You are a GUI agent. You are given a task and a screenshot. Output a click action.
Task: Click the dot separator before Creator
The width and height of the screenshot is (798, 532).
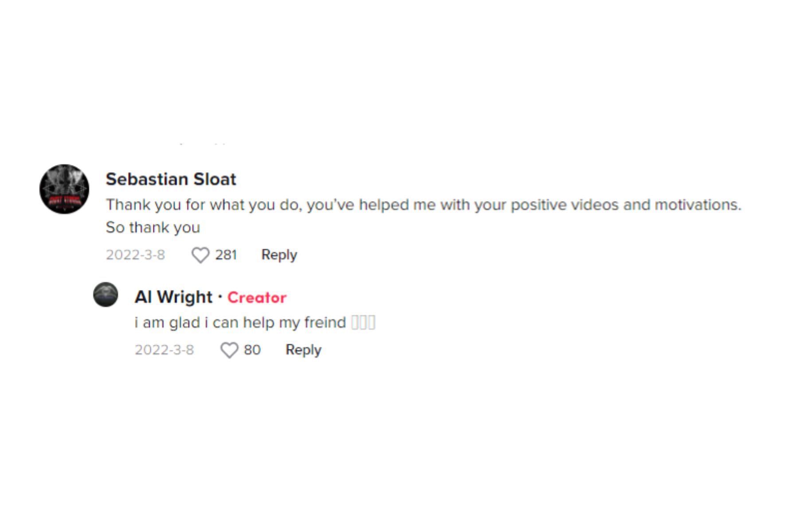click(220, 297)
